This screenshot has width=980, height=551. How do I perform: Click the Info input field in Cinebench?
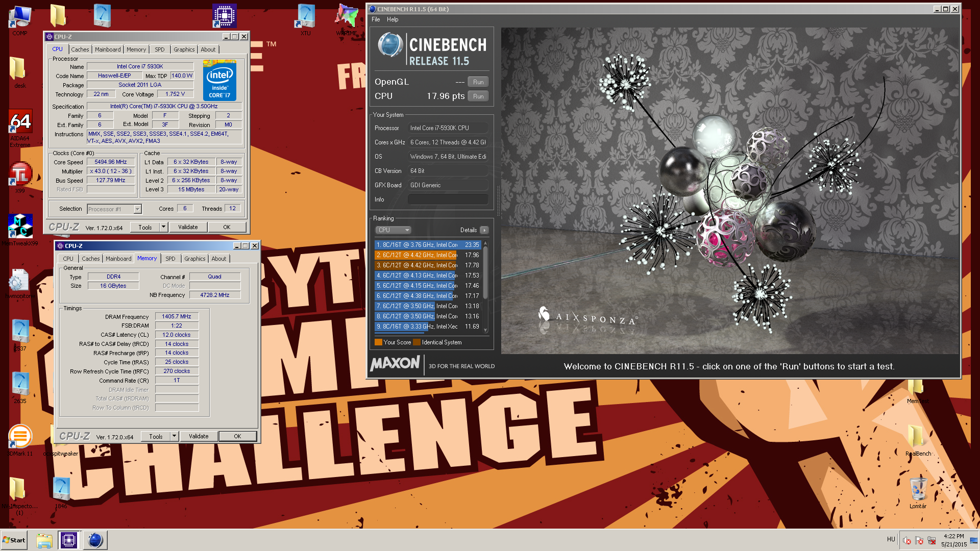(x=448, y=199)
